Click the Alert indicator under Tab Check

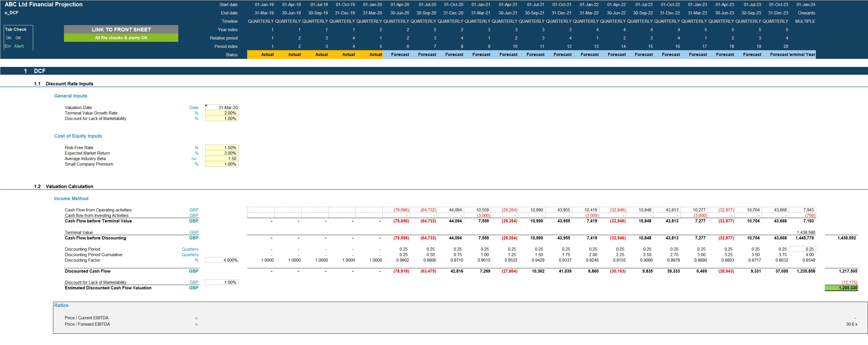[19, 46]
